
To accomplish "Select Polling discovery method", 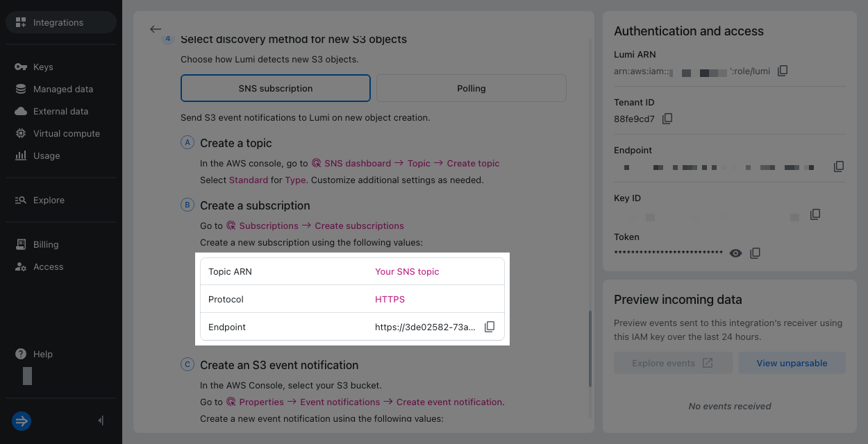I will coord(471,88).
